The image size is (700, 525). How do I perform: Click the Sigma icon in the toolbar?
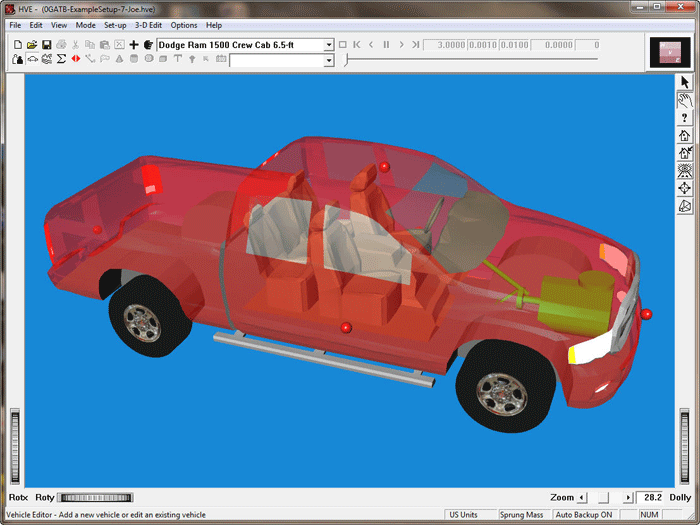pos(61,60)
